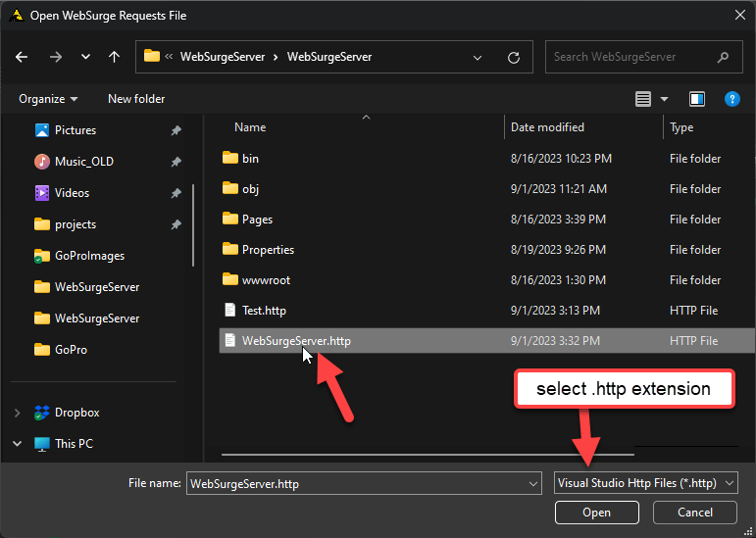Click the This PC monitor icon

pos(42,444)
